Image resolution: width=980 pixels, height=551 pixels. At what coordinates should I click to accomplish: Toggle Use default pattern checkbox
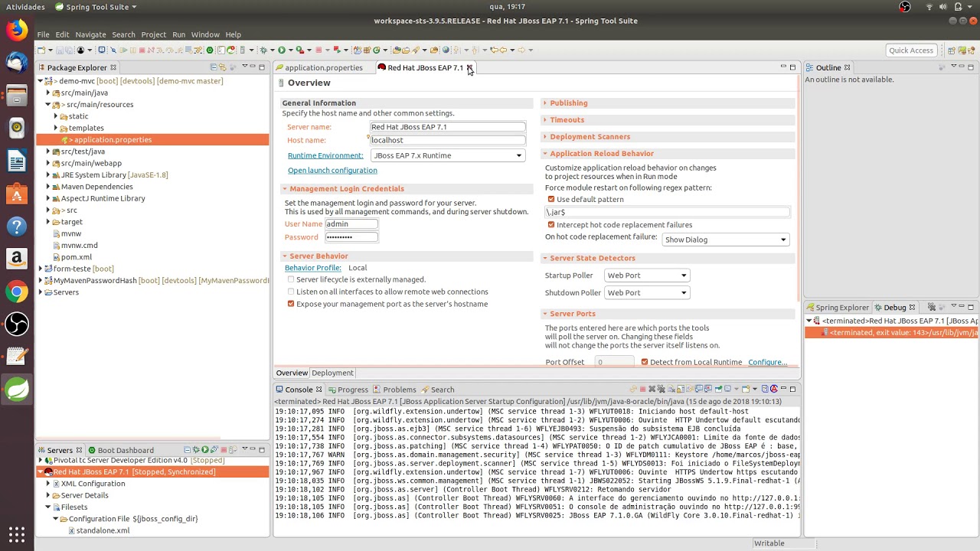[551, 200]
